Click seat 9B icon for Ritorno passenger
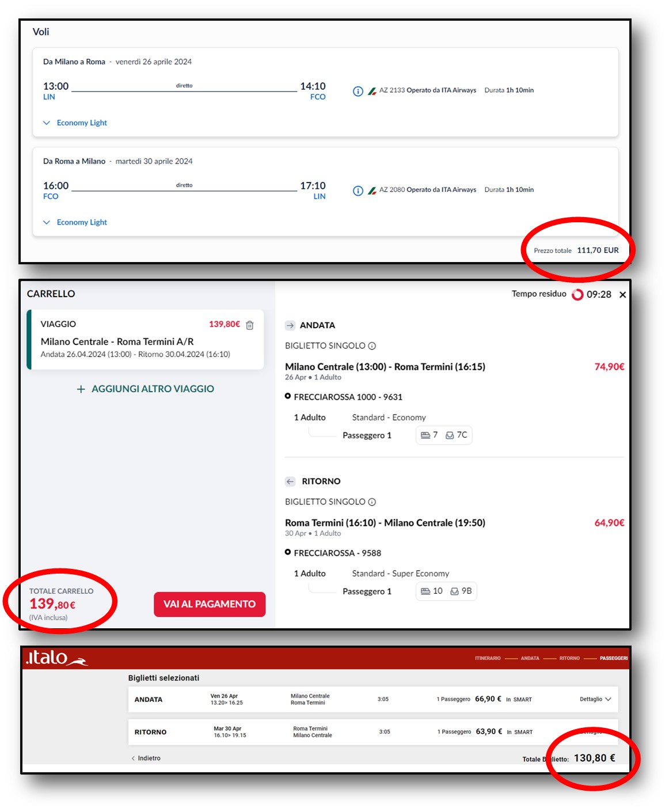 [x=454, y=591]
